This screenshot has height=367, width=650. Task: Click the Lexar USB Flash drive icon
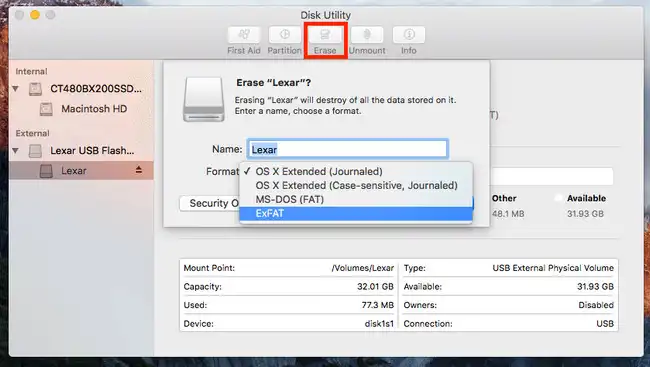[x=36, y=151]
